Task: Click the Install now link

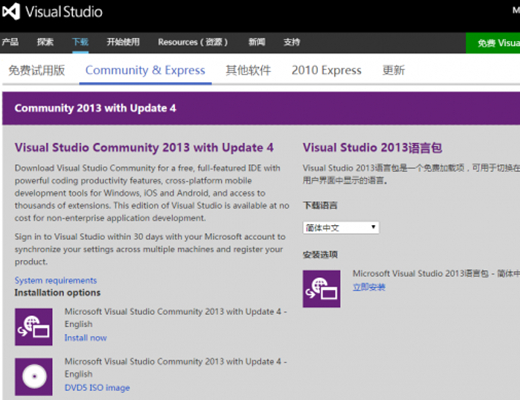Action: click(x=86, y=338)
